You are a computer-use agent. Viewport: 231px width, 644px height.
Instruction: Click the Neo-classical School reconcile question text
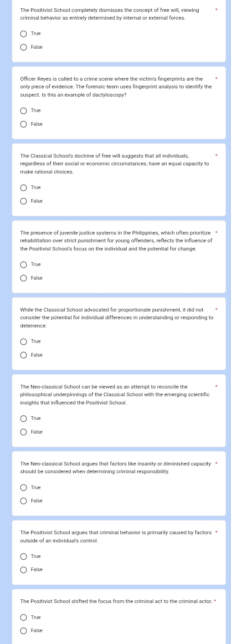(x=115, y=395)
